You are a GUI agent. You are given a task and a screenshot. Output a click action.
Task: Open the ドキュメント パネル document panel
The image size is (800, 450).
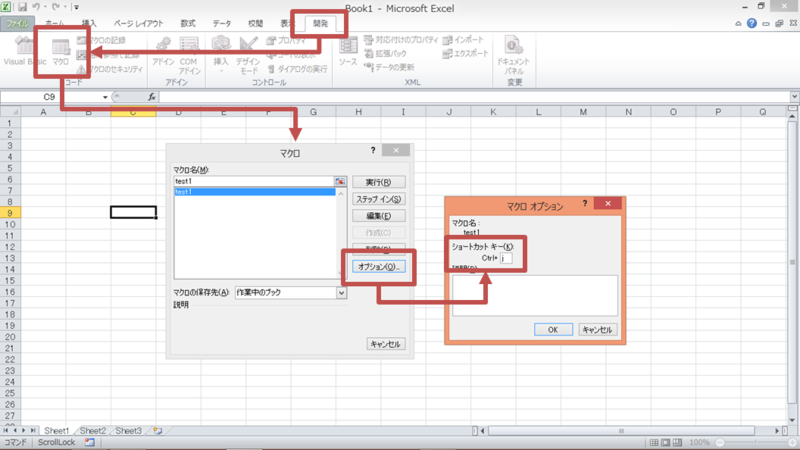[513, 55]
